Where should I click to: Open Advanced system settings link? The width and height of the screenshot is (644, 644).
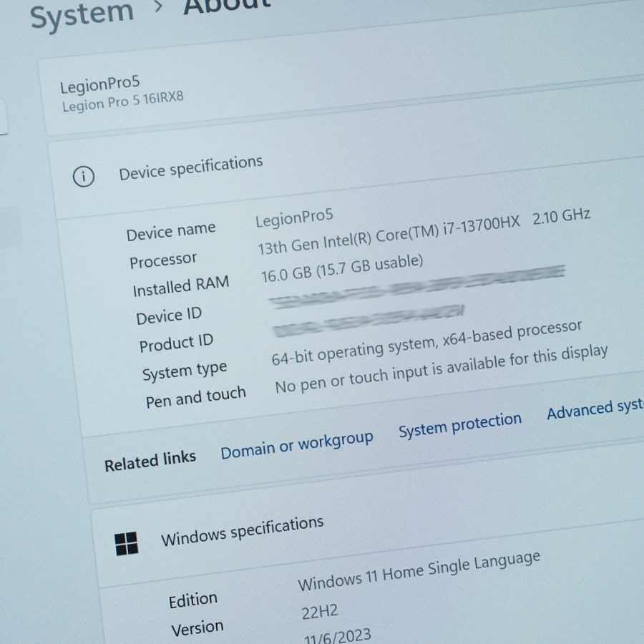pyautogui.click(x=595, y=409)
